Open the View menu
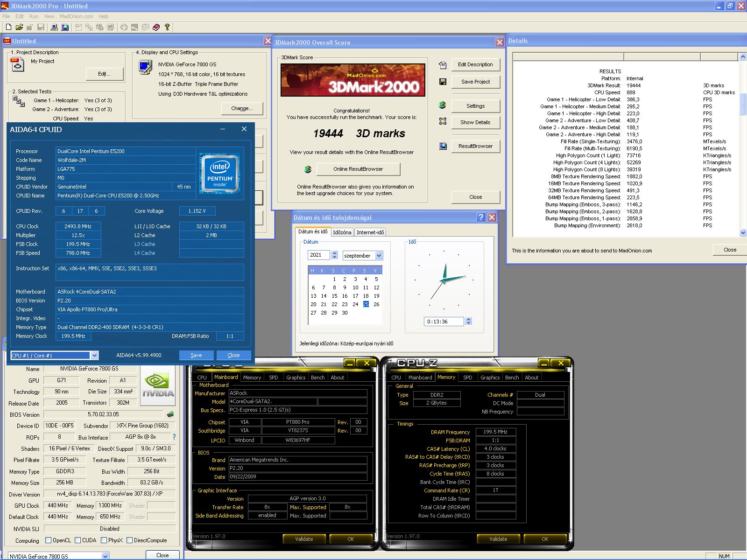This screenshot has width=747, height=560. [49, 16]
